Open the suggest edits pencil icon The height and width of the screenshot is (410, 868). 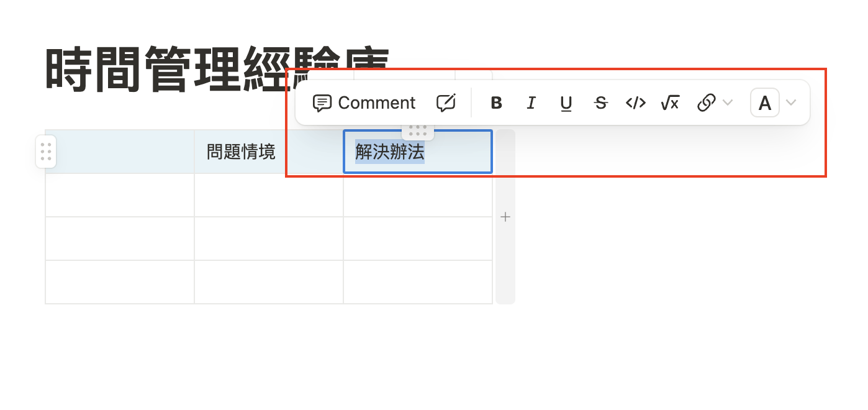[446, 103]
